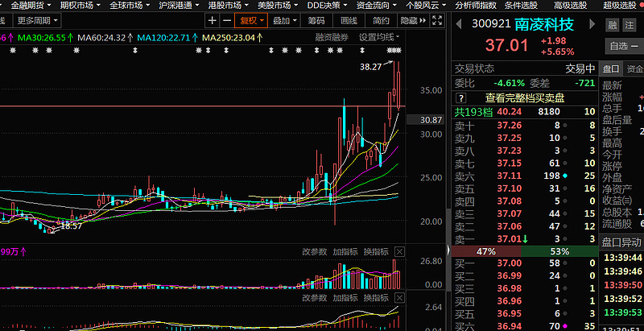Expand the 隐藏 panel toggle arrows
This screenshot has height=331, width=644.
point(413,20)
